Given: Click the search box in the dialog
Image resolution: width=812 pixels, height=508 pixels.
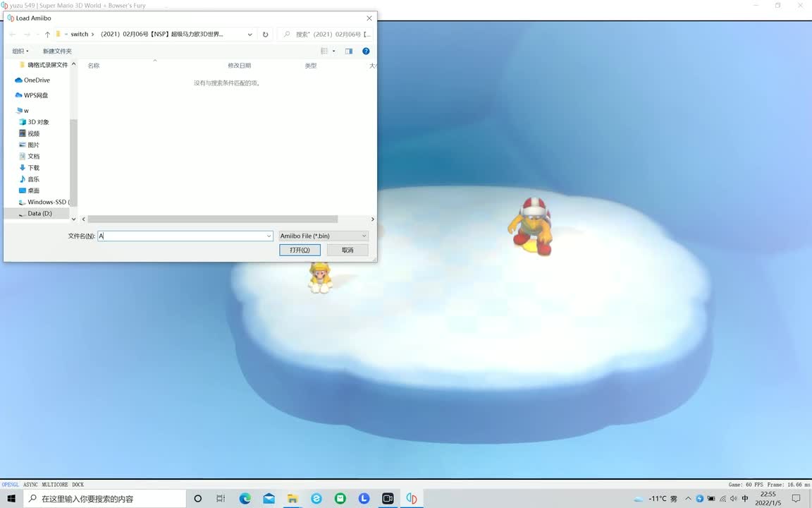Looking at the screenshot, I should (x=325, y=34).
